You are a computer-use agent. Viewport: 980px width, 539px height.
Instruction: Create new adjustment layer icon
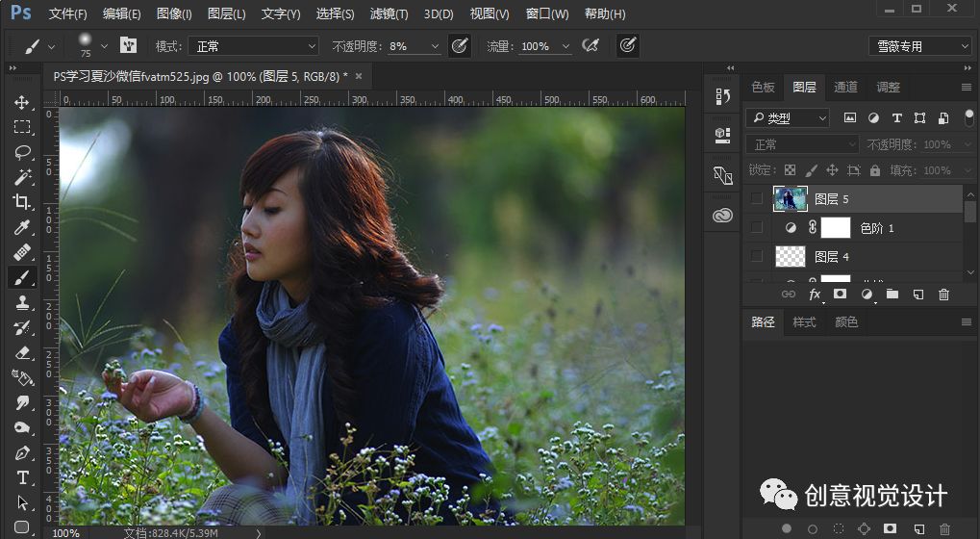(867, 294)
